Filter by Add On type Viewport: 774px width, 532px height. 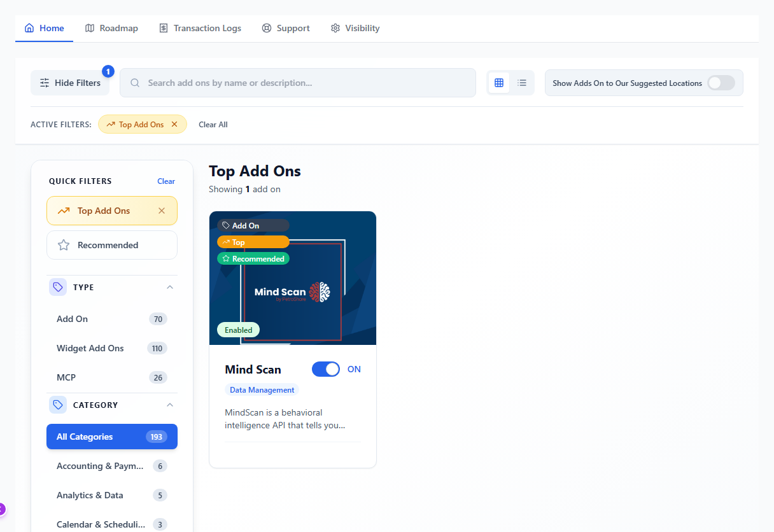tap(112, 319)
